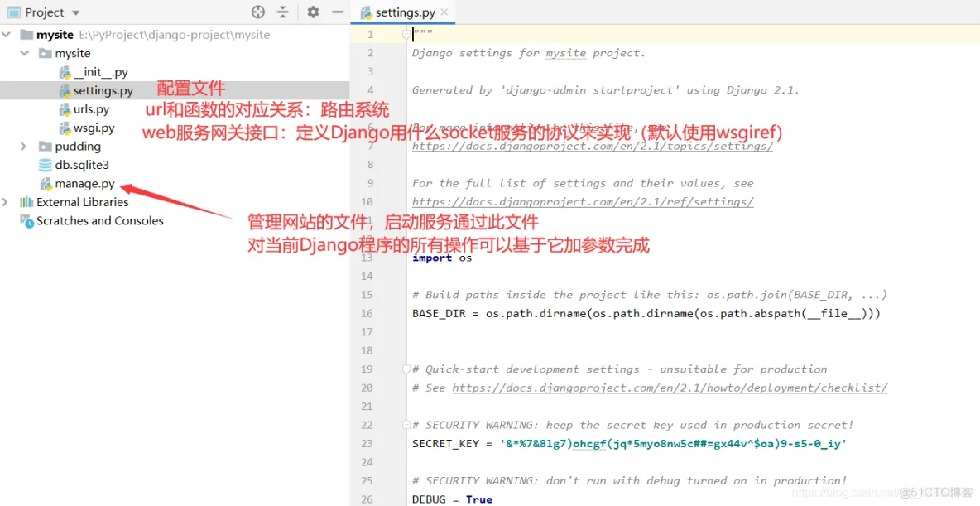
Task: Select __init__.py in project tree
Action: point(101,72)
